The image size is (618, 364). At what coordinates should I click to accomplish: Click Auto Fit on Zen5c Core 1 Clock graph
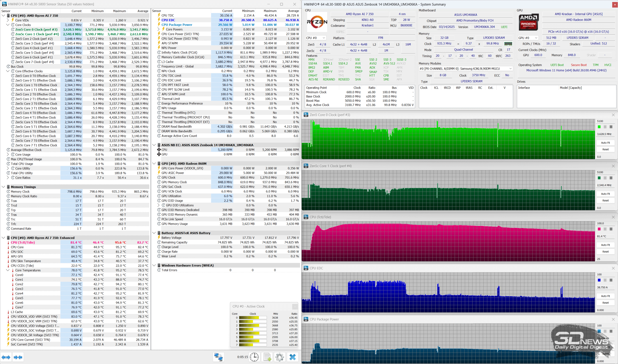[605, 194]
